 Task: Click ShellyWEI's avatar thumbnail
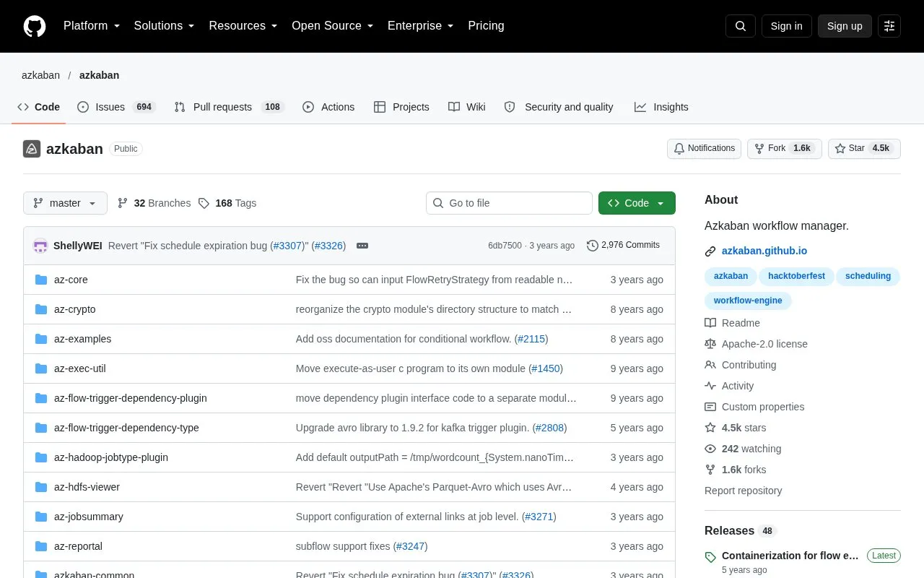[x=40, y=246]
